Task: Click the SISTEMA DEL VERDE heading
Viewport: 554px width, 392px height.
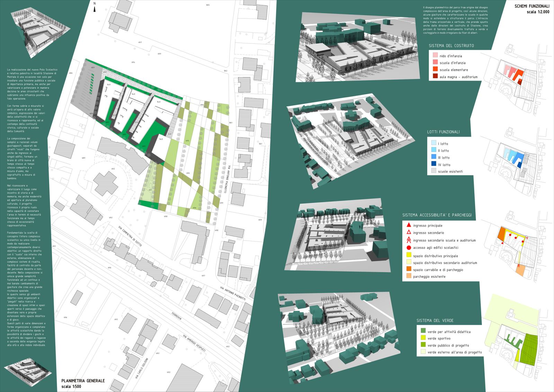Action: [x=435, y=321]
